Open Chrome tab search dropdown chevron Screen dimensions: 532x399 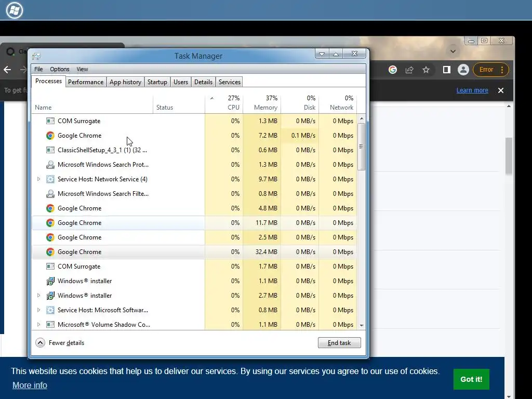(453, 51)
